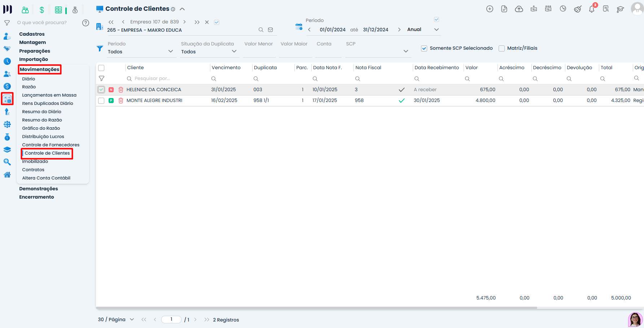Expand the Demonstrações menu section
644x328 pixels.
pyautogui.click(x=38, y=189)
